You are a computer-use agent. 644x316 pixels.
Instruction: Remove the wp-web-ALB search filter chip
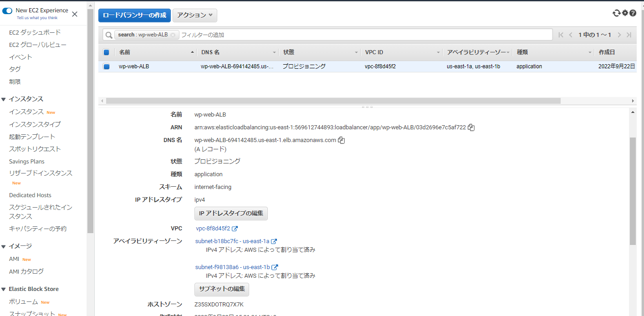point(173,35)
